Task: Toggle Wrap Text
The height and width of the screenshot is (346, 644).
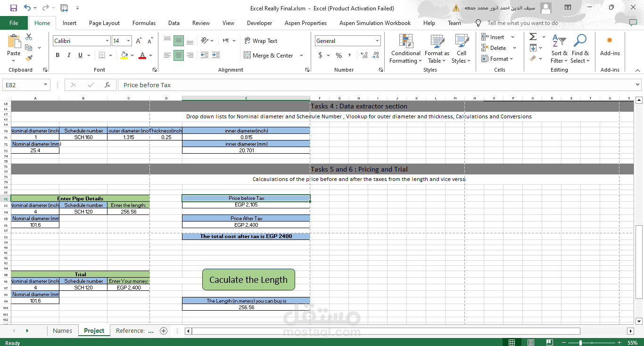Action: 261,41
